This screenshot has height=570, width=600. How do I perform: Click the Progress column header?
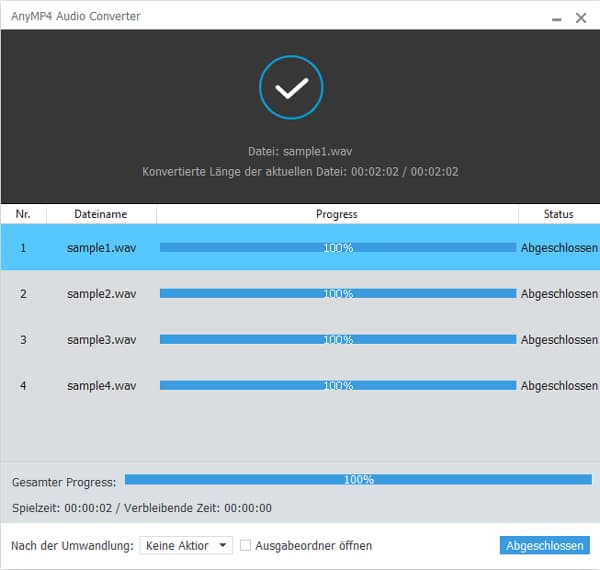(x=337, y=214)
